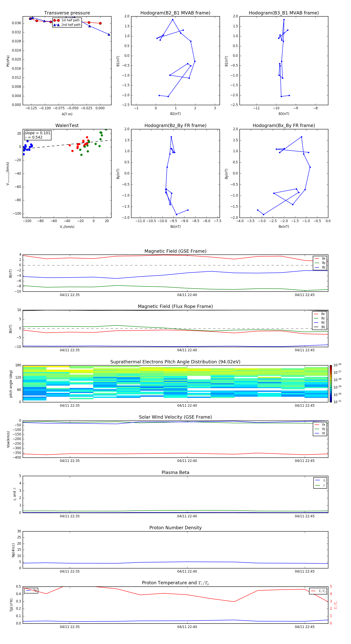
Task: Click the rightmost blue triangle in Transverse pressure
Action: (x=109, y=35)
